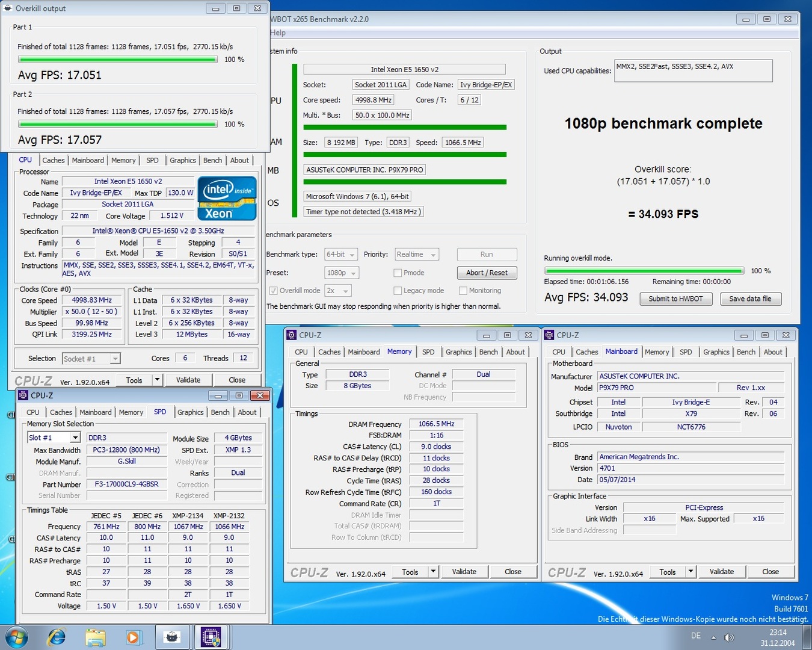Open Windows Media Player taskbar icon
This screenshot has width=812, height=650.
pyautogui.click(x=133, y=637)
